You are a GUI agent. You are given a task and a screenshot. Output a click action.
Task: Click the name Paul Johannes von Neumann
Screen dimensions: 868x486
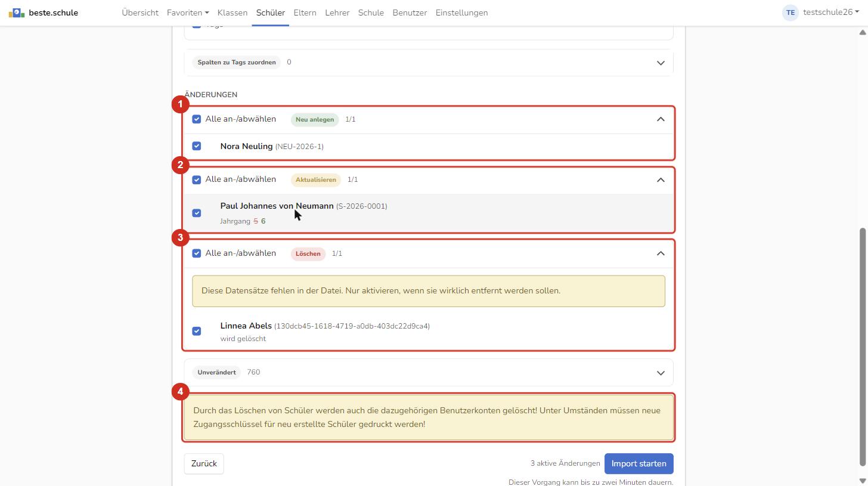(x=277, y=206)
